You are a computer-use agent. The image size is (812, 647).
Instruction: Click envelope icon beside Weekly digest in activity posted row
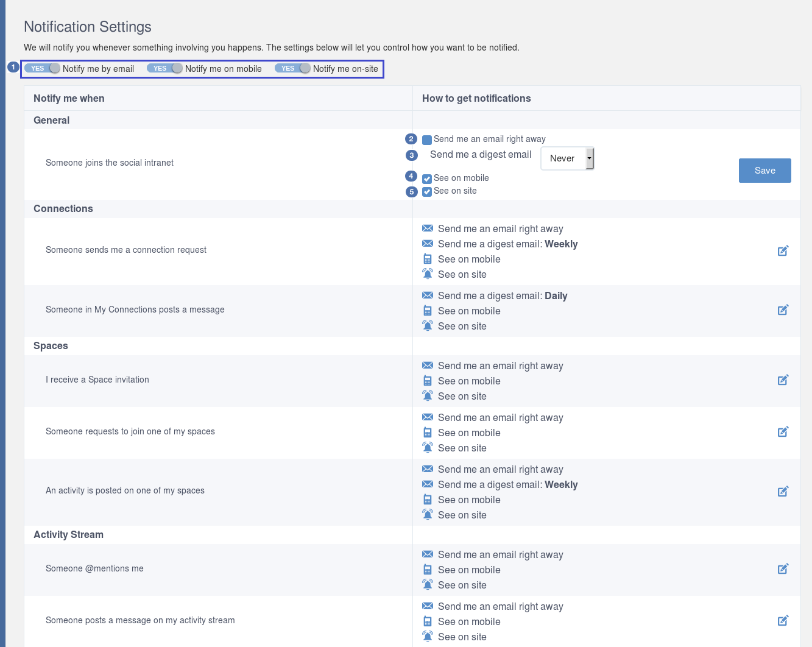[x=428, y=484]
